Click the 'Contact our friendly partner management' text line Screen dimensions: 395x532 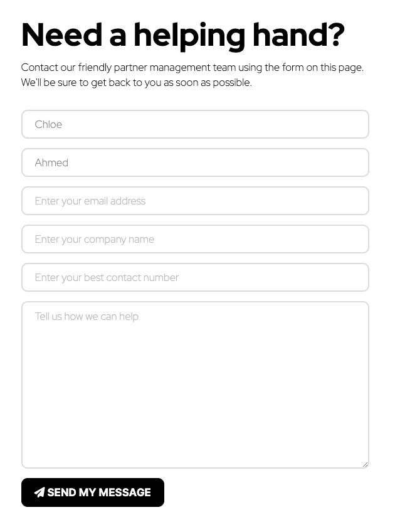[192, 67]
